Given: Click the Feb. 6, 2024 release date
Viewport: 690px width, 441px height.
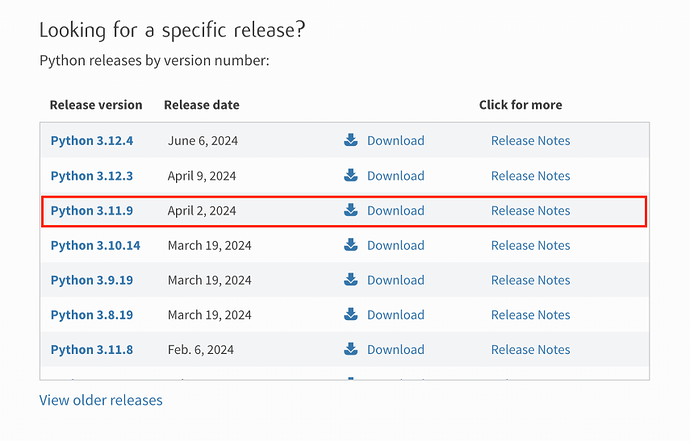Looking at the screenshot, I should 201,350.
